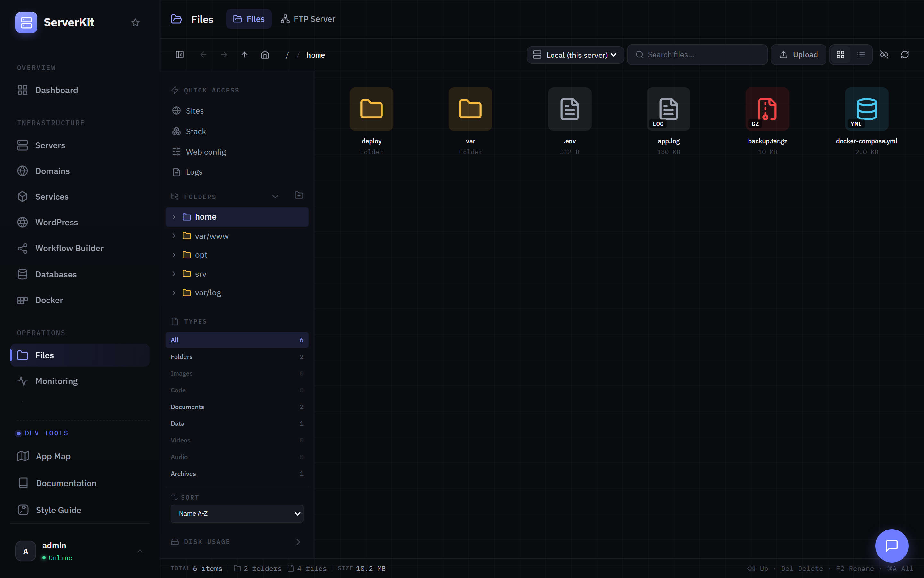Open the admin user menu chevron
Screen dimensions: 924x578
[140, 551]
